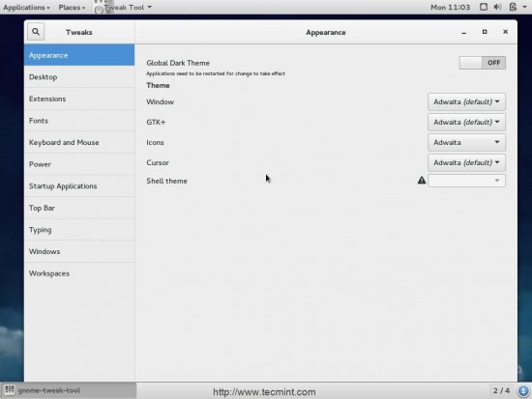Screen dimensions: 532x399
Task: Click the 2 / 4 workspace switcher
Action: click(x=501, y=390)
